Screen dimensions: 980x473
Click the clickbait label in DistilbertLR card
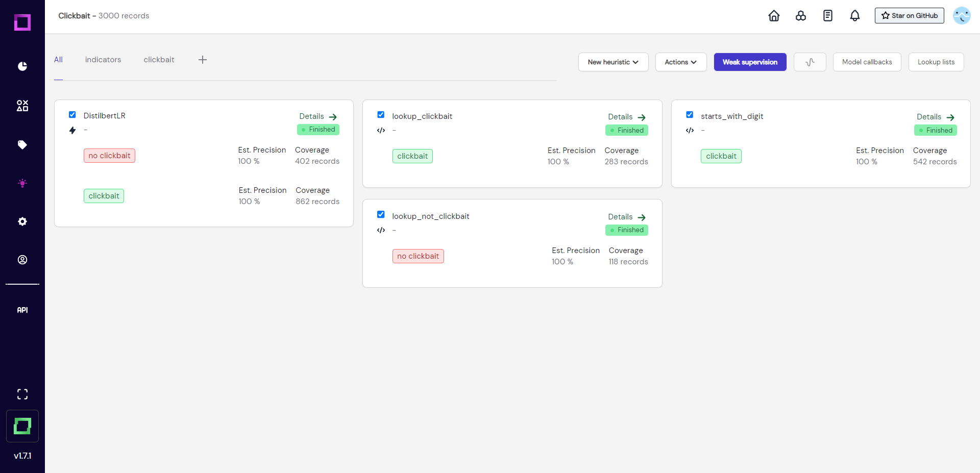coord(104,196)
